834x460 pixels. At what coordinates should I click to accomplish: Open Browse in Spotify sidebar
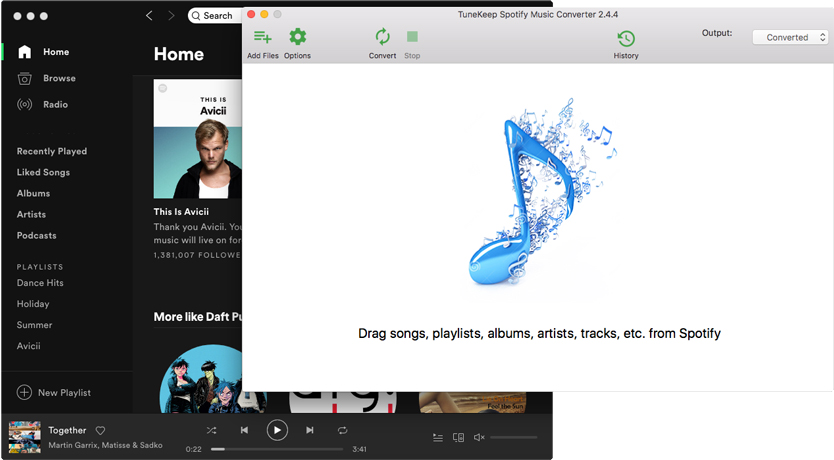tap(59, 78)
